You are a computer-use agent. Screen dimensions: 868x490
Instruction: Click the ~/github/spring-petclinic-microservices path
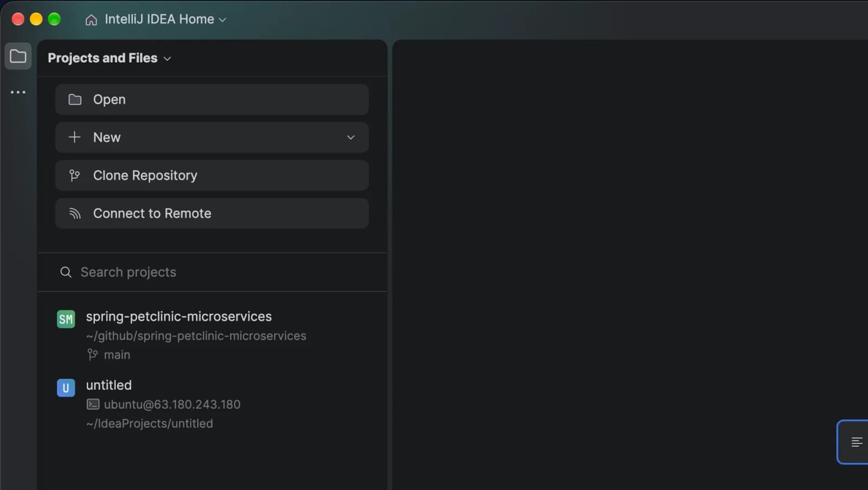196,336
